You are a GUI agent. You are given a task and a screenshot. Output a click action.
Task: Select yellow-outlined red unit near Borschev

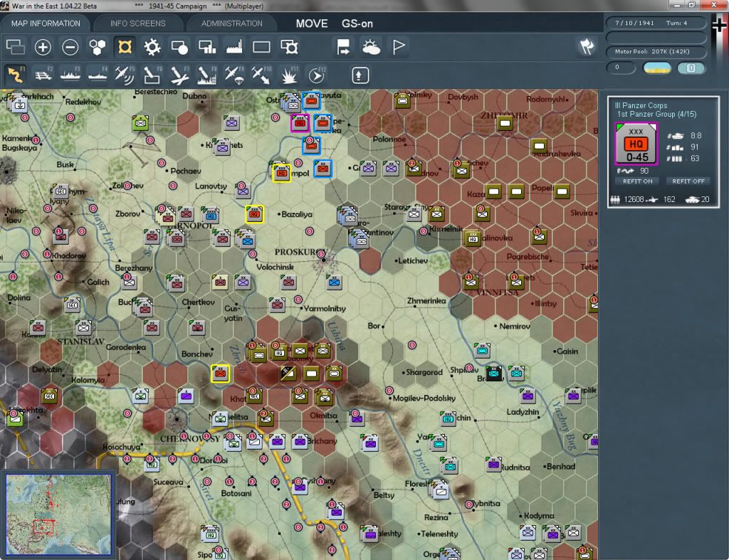point(221,374)
